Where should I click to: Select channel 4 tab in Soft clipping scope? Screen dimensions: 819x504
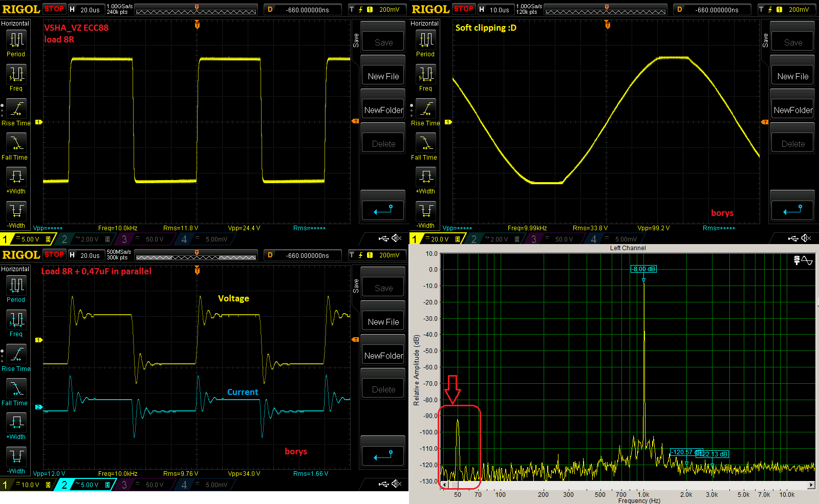[x=614, y=239]
